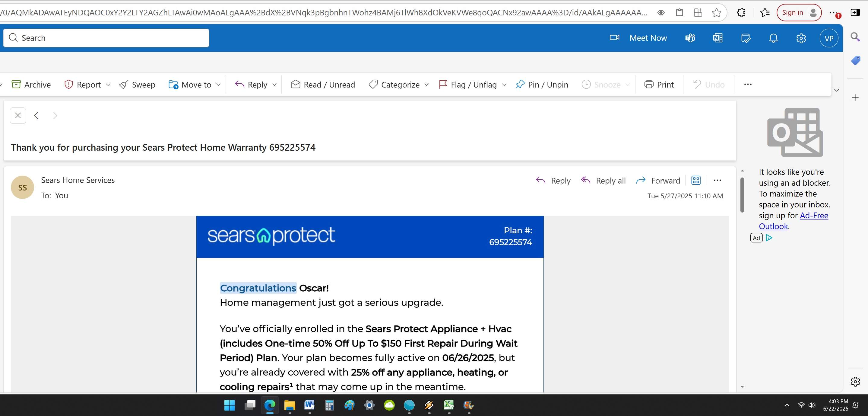This screenshot has width=868, height=416.
Task: Click the Print button
Action: click(x=659, y=84)
